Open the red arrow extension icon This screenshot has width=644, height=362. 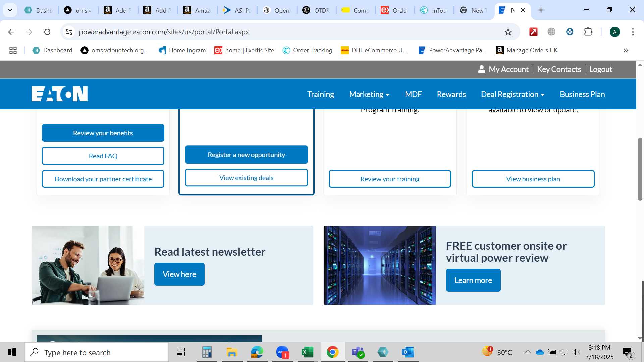click(533, 32)
